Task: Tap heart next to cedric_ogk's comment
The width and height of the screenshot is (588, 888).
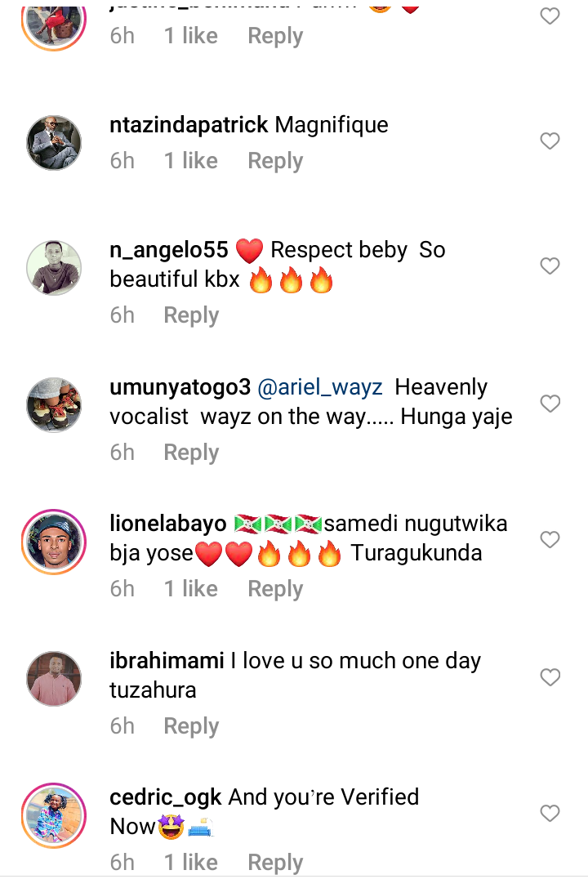Action: click(550, 813)
